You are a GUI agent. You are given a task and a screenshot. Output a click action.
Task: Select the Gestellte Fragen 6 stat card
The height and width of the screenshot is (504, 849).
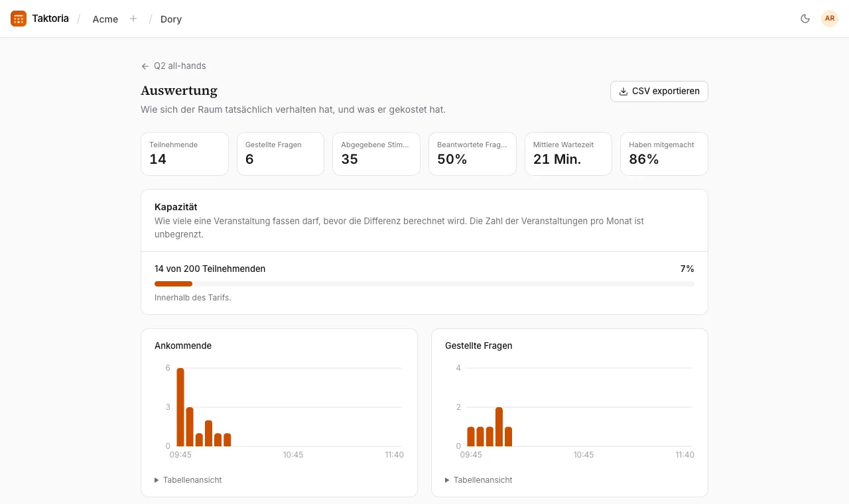pos(281,154)
